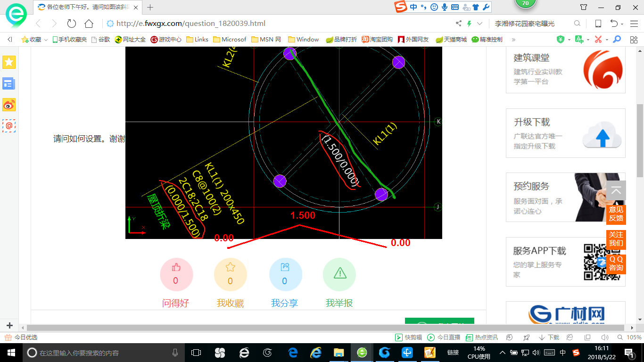The height and width of the screenshot is (362, 644).
Task: Click the undo close-tab arrow icon
Action: [614, 24]
